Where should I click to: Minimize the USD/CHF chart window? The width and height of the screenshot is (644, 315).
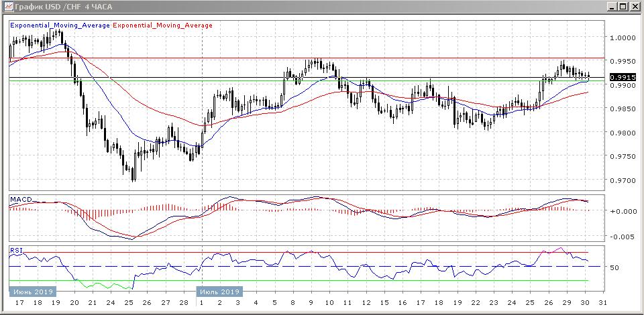coord(608,6)
